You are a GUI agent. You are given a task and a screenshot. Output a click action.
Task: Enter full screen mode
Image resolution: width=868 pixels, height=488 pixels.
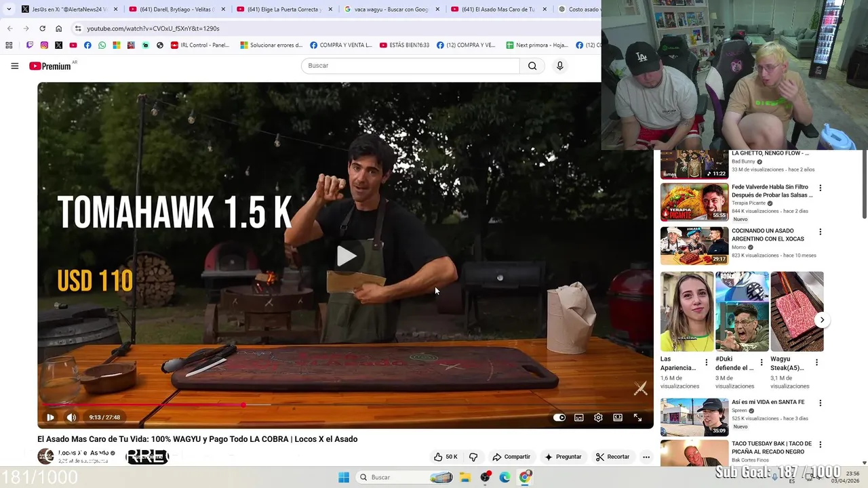tap(637, 418)
